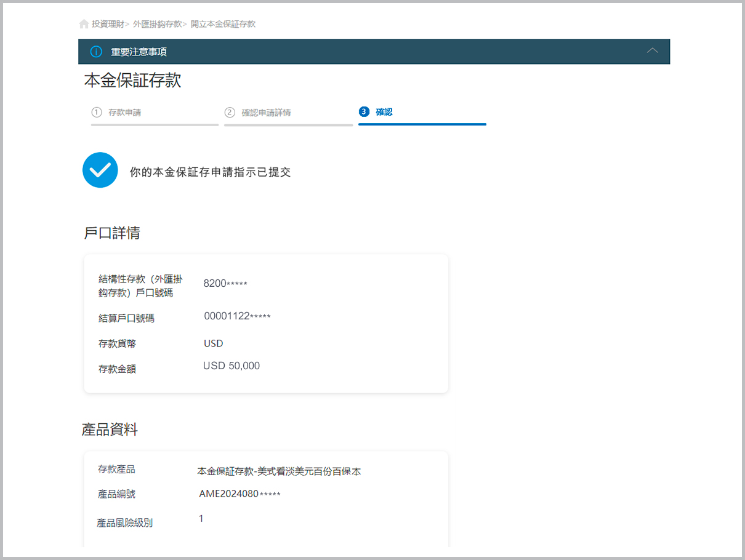
Task: Click account number 8200*****
Action: point(225,284)
